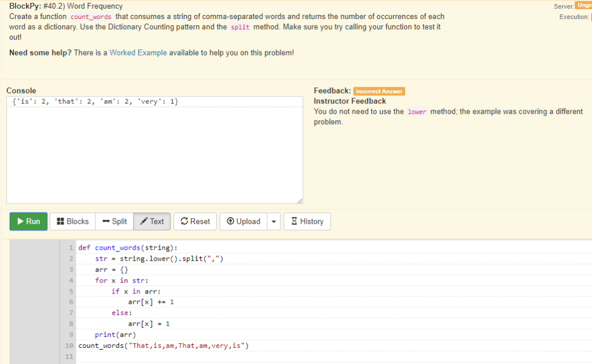The height and width of the screenshot is (364, 592).
Task: Click the console resize grip
Action: [x=299, y=200]
